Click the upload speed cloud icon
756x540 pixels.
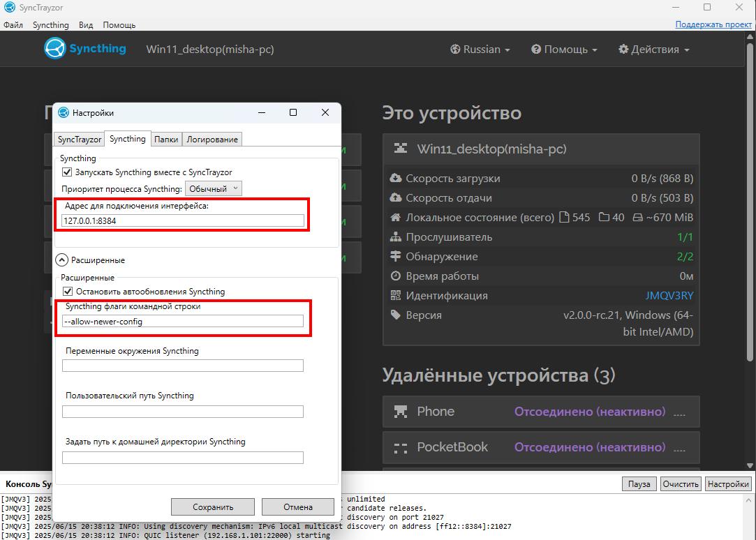click(x=396, y=197)
